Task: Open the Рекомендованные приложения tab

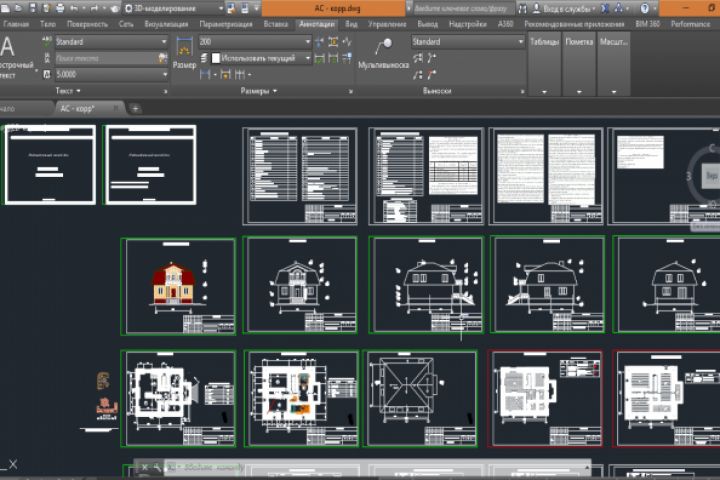Action: 574,24
